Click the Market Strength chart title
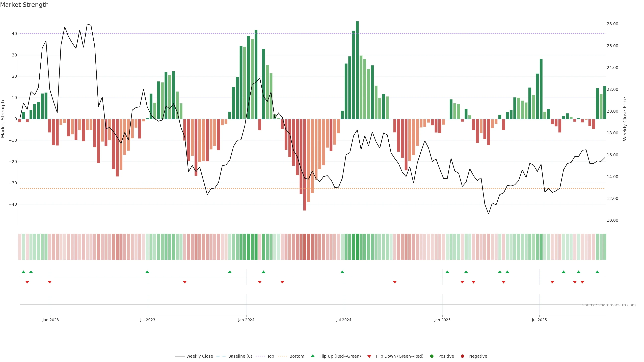Viewport: 644px width, 362px height. point(24,5)
